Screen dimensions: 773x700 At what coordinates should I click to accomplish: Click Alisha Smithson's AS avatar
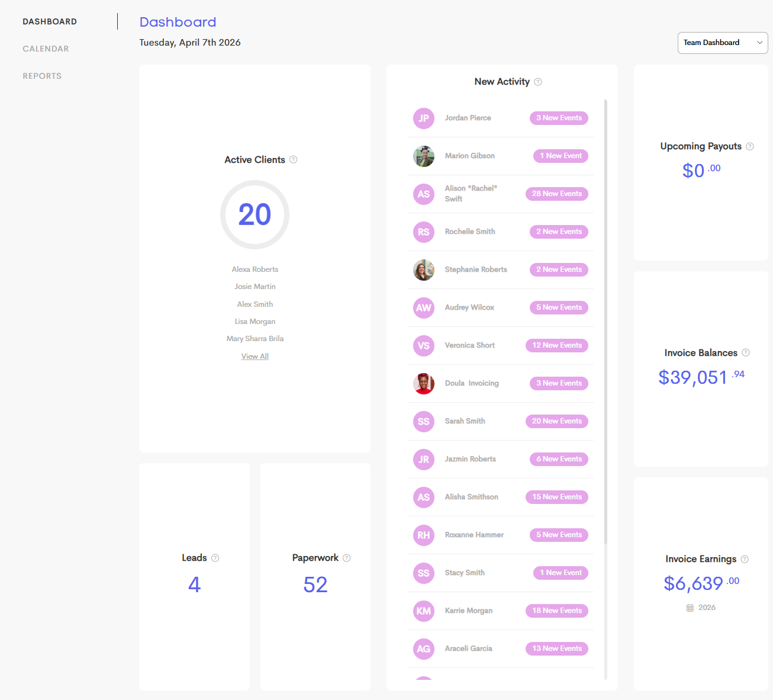pos(424,497)
